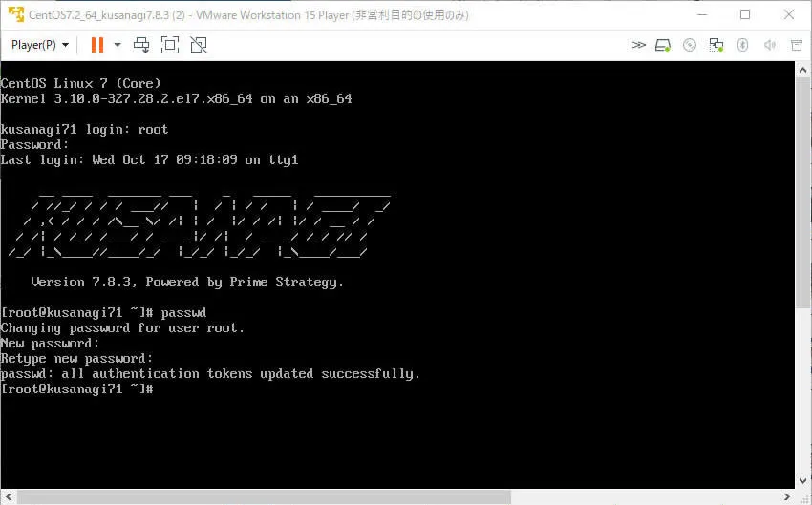This screenshot has width=812, height=505.
Task: Click 'Version 7.8.3, Powered by Prime Strategy.' text
Action: pos(187,283)
